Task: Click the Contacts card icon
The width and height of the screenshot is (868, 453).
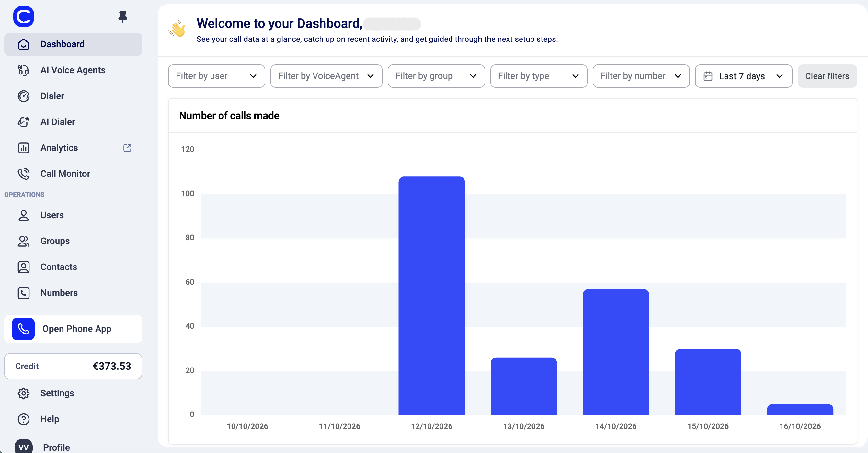Action: pyautogui.click(x=24, y=267)
